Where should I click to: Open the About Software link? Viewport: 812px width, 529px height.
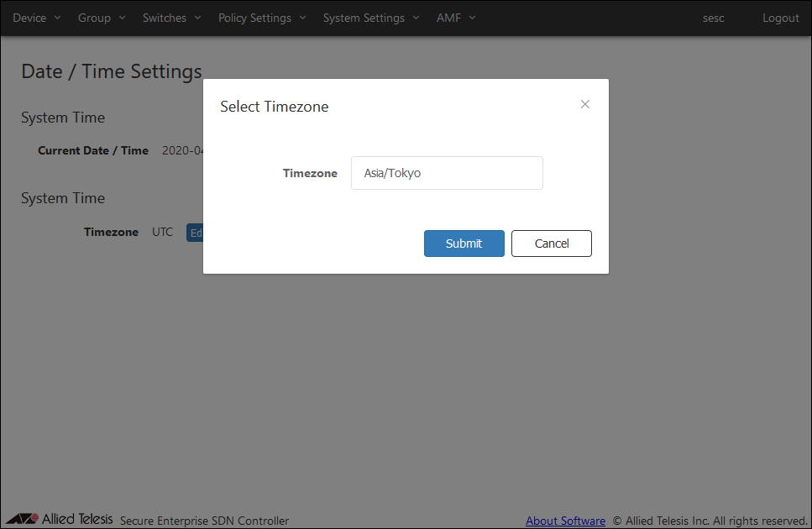[565, 521]
